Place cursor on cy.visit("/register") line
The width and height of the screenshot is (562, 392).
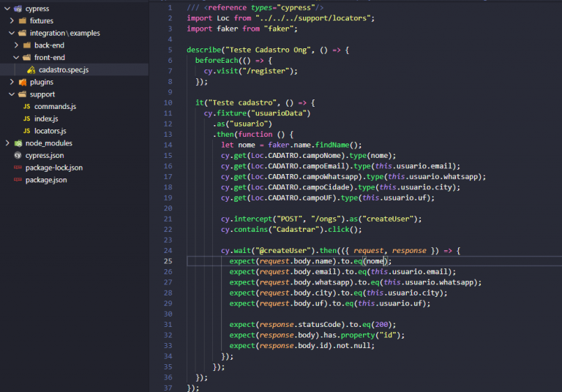click(250, 71)
